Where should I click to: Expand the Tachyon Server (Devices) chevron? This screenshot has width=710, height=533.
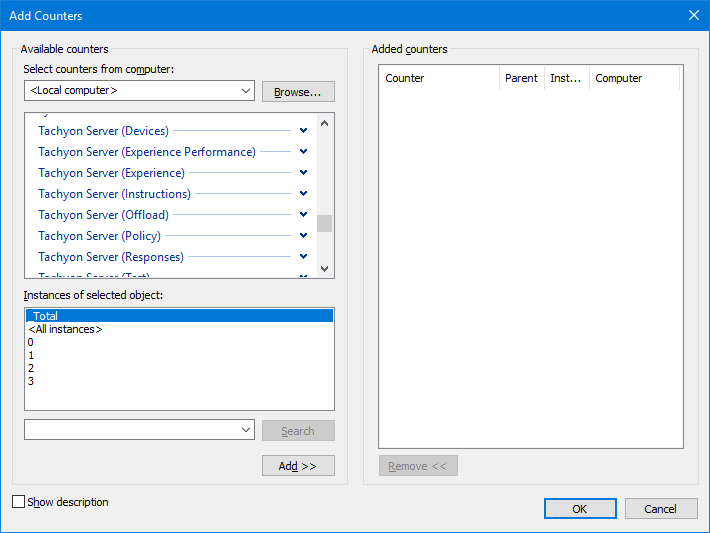tap(303, 130)
